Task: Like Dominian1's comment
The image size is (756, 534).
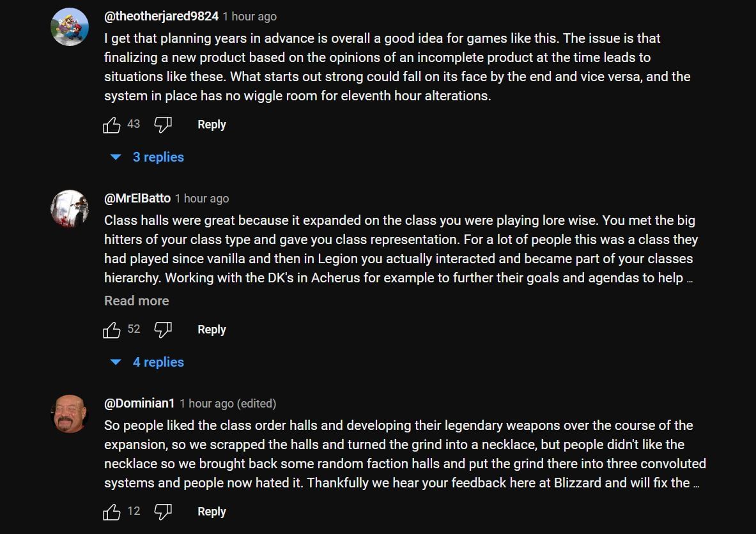Action: click(112, 512)
